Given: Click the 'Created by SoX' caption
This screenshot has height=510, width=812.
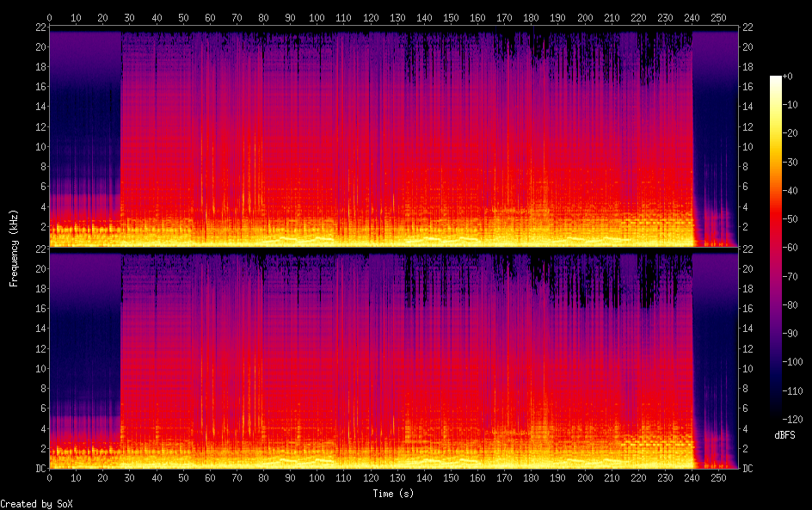Looking at the screenshot, I should pyautogui.click(x=37, y=504).
